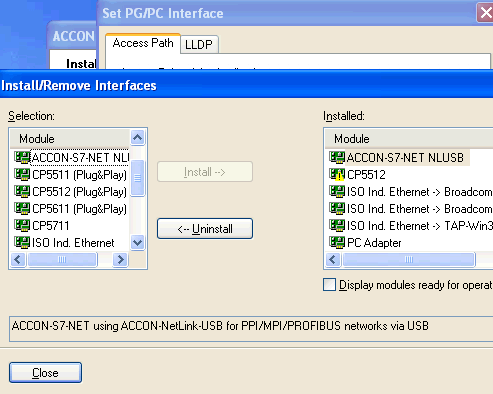Click the Selection list scroll right arrow
Screen dimensions: 493x394
click(121, 259)
